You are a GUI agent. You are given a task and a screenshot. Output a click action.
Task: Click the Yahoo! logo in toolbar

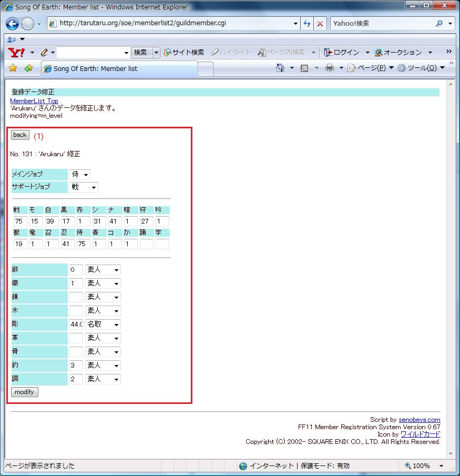[x=17, y=52]
